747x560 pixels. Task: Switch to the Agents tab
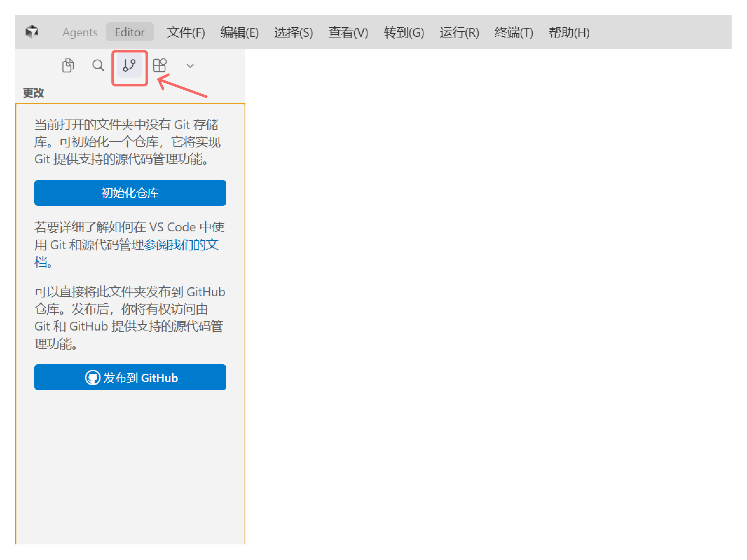point(80,32)
